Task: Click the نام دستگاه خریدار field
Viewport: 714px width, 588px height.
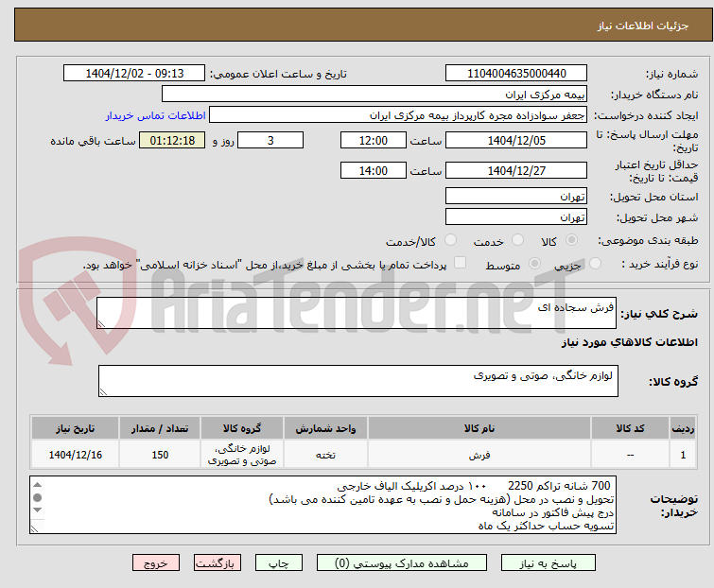Action: [x=374, y=94]
